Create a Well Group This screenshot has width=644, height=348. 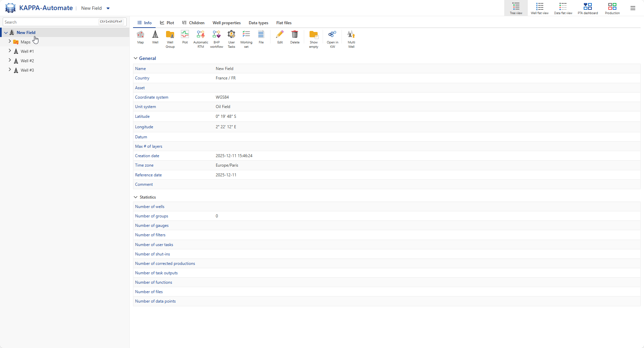[x=170, y=39]
